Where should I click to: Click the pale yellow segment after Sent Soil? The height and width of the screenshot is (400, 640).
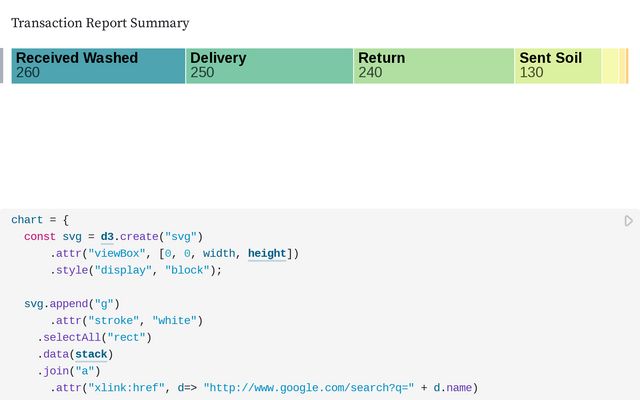tap(610, 65)
